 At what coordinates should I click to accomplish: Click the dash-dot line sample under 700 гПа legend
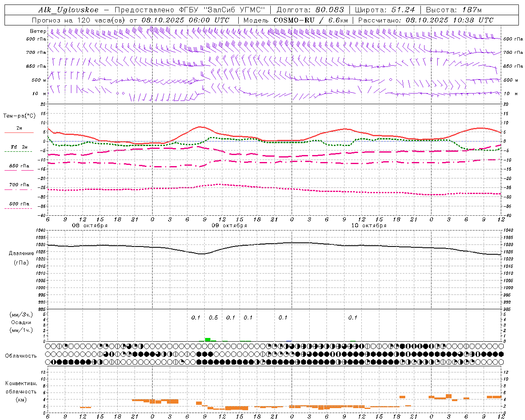pyautogui.click(x=18, y=189)
